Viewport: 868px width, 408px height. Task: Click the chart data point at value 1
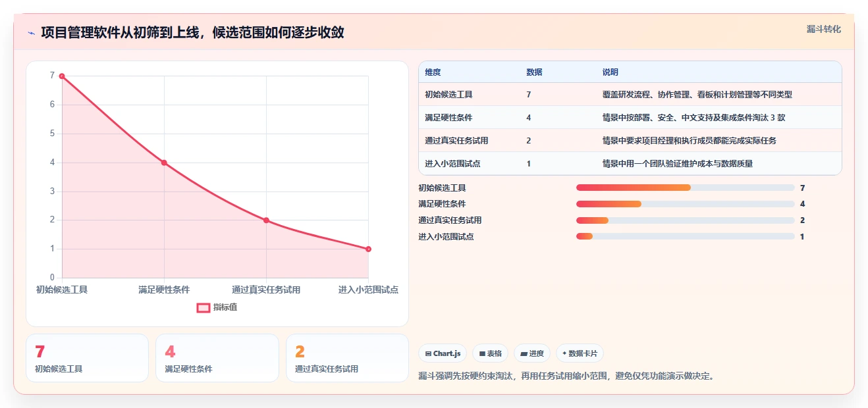point(368,249)
